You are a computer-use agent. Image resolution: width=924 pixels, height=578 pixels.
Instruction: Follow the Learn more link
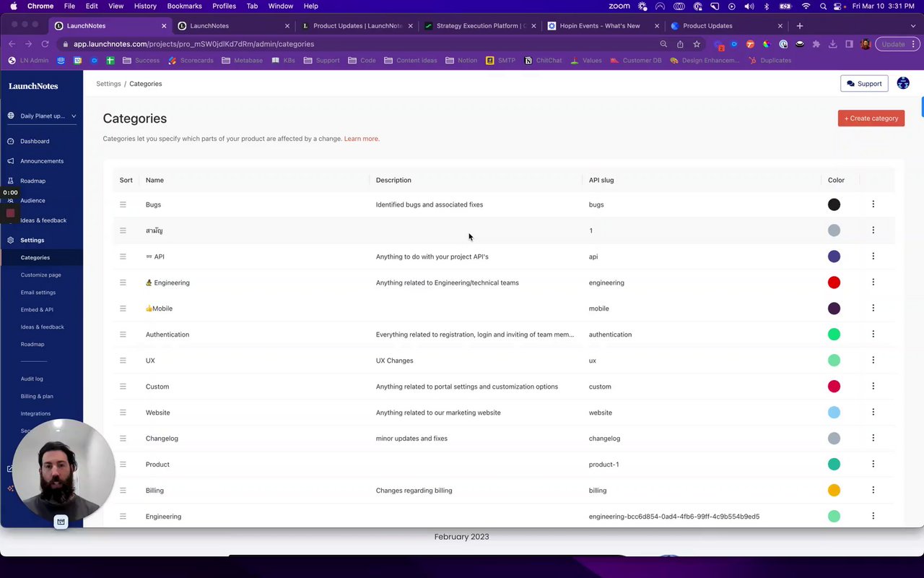pyautogui.click(x=361, y=139)
